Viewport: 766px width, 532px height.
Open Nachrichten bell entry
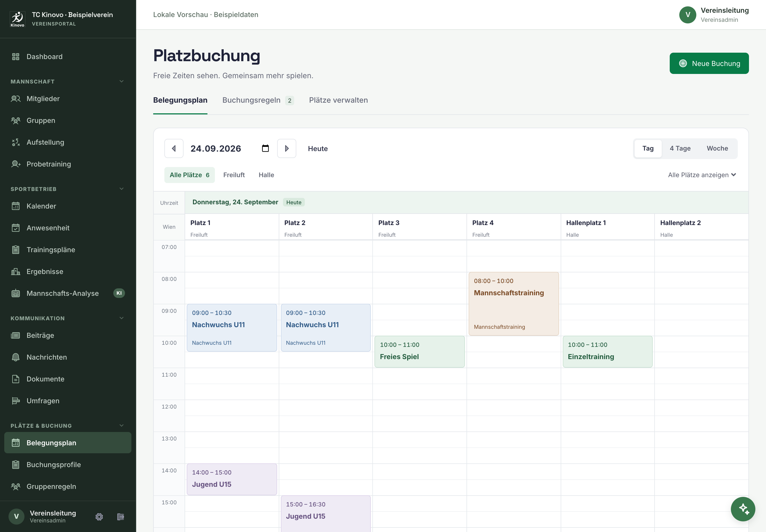tap(68, 357)
